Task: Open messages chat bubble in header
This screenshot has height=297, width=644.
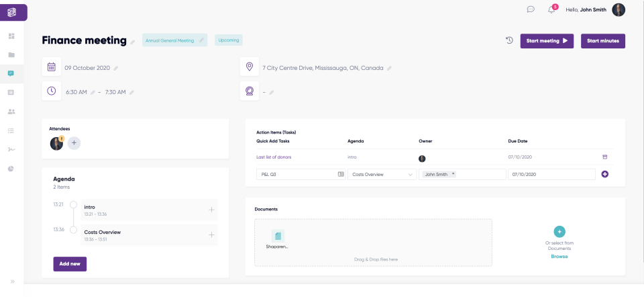Action: point(531,9)
